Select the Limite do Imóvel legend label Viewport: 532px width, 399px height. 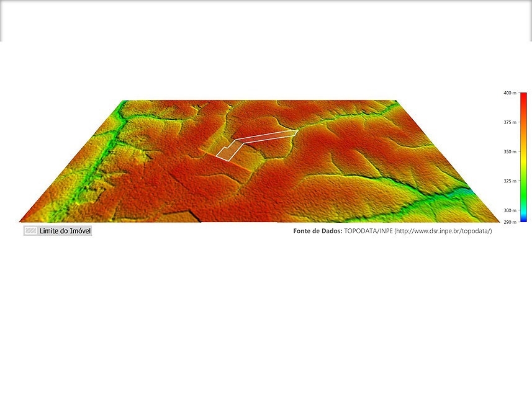(x=65, y=231)
